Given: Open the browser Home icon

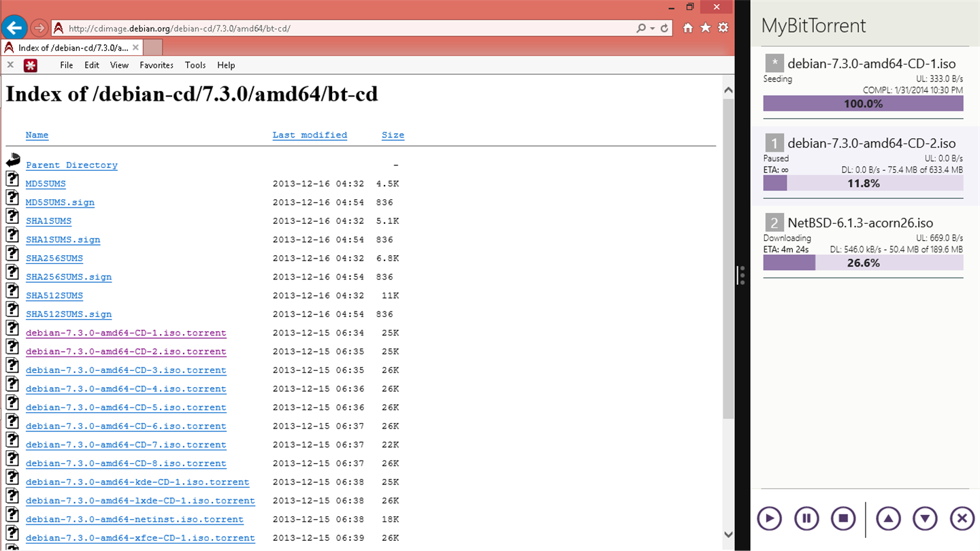Looking at the screenshot, I should point(688,28).
